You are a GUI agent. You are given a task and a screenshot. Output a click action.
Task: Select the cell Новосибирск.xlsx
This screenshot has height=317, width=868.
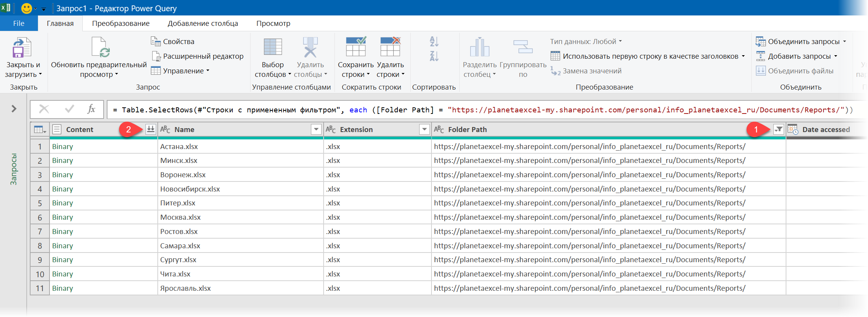240,189
